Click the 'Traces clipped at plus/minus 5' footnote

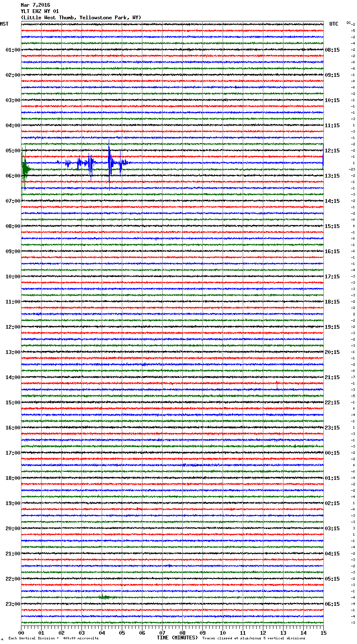254,638
